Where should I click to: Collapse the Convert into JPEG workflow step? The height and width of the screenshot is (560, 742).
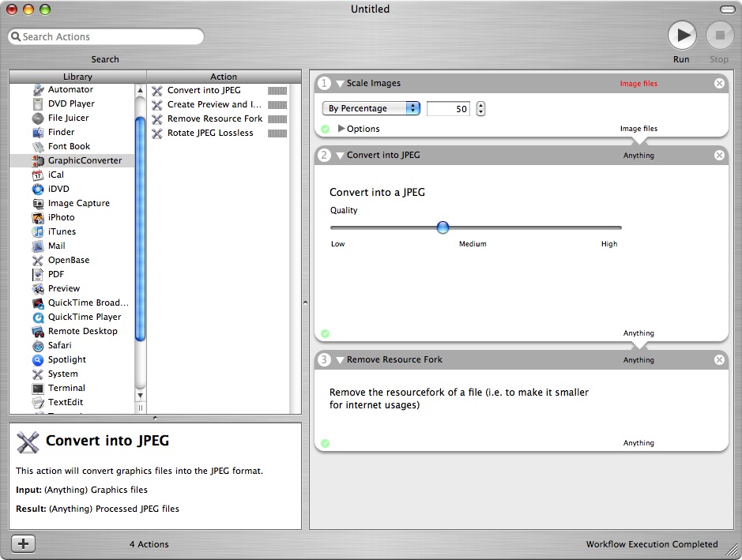pos(339,156)
